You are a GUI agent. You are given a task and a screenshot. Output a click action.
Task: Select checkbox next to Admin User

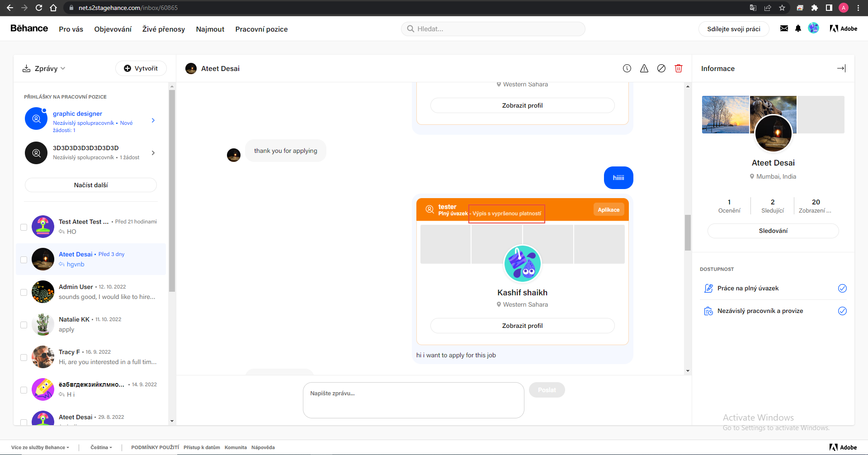24,292
